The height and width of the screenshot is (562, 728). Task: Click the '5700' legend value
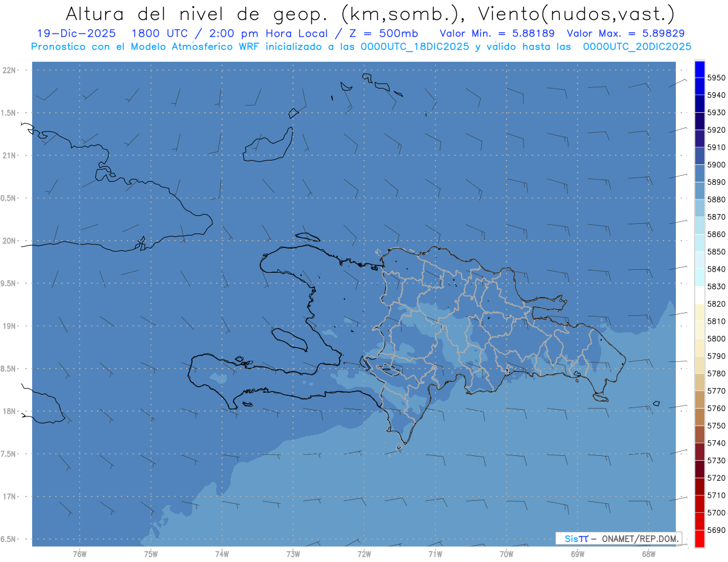[716, 512]
